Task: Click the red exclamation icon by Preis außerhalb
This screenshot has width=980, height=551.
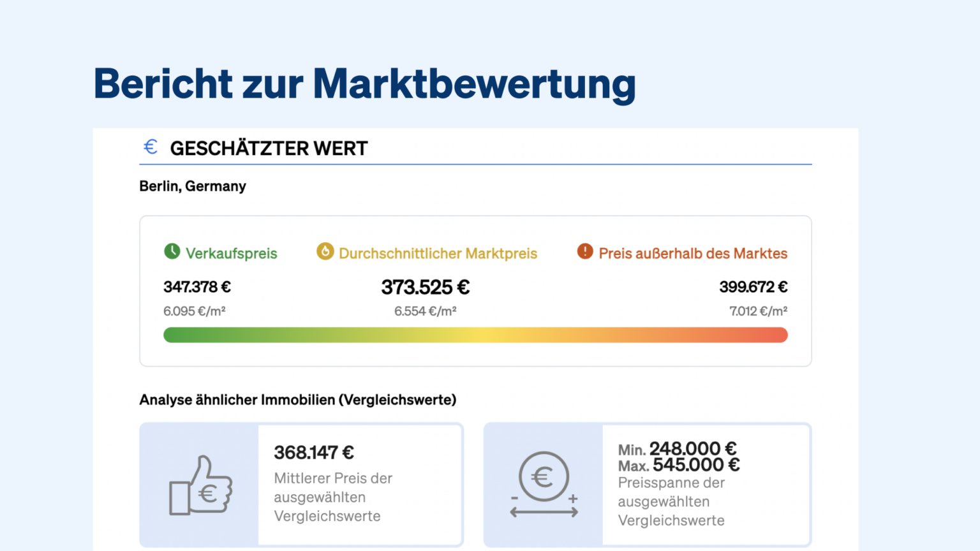Action: [x=585, y=251]
